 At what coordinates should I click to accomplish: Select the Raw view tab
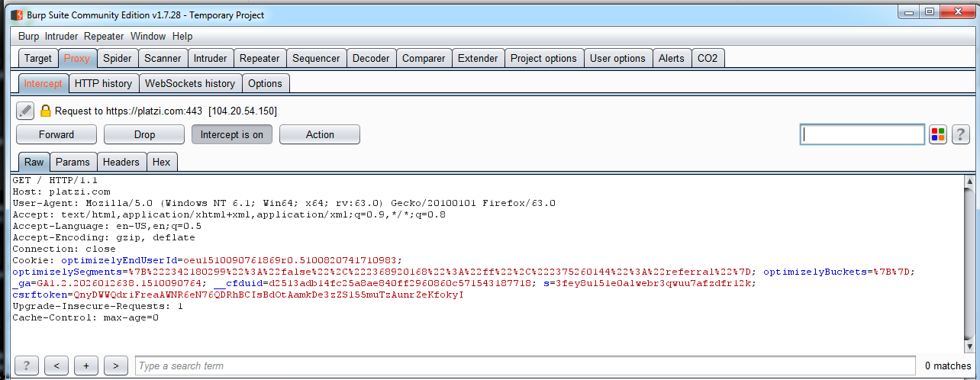(x=34, y=162)
